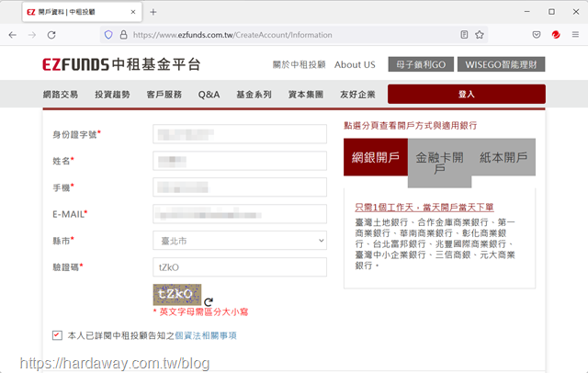588x373 pixels.
Task: Click the 點選分頁查看開戶方式與適用銀行 heading text
Action: (411, 125)
